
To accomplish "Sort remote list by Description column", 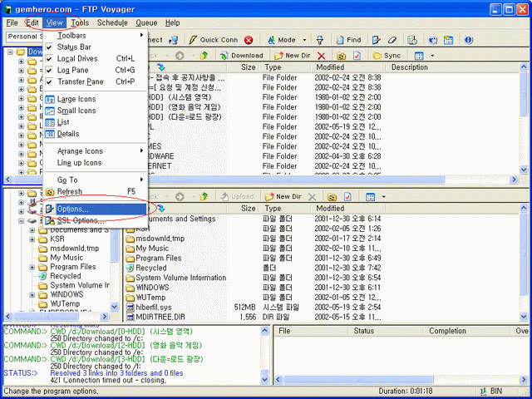I will [x=451, y=67].
